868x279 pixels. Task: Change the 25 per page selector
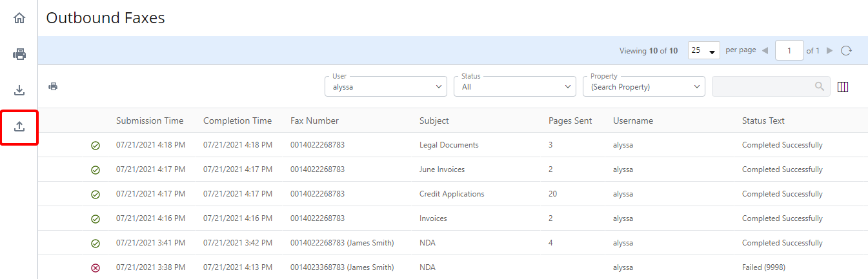coord(703,50)
